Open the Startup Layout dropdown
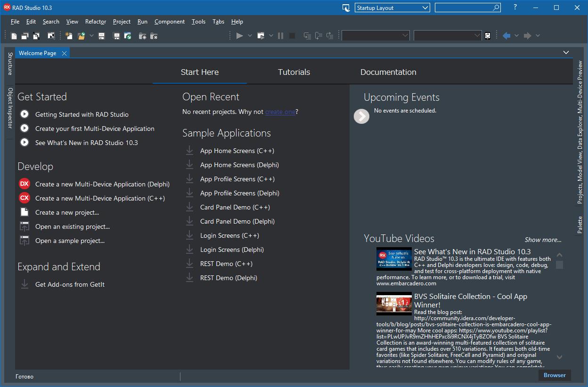Viewport: 588px width, 387px height. point(392,8)
